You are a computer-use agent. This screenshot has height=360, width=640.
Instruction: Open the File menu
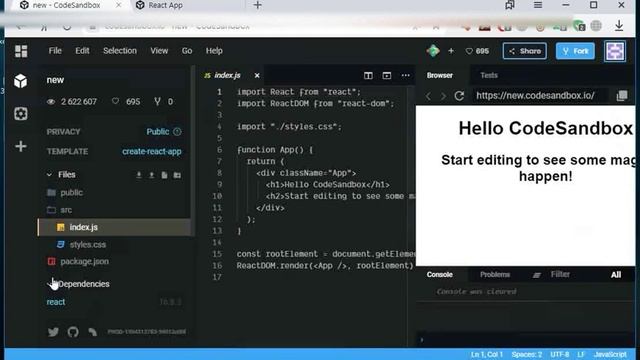pos(55,51)
